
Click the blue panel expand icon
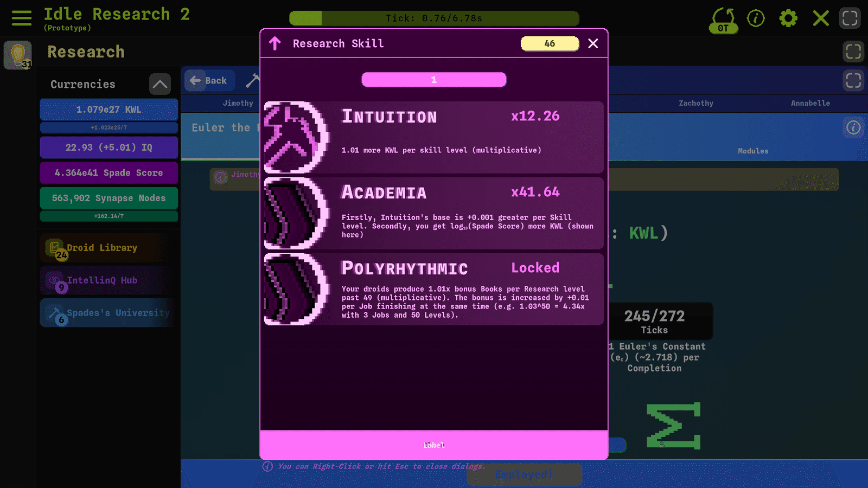853,80
